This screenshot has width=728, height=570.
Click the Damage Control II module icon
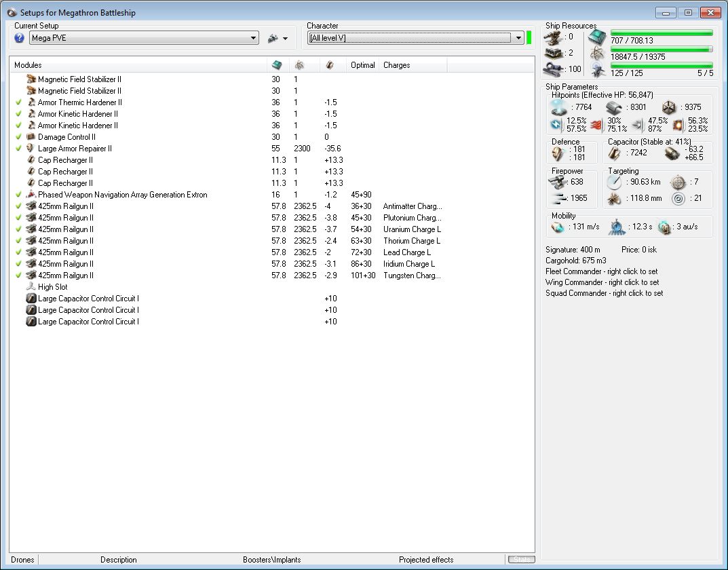coord(31,137)
